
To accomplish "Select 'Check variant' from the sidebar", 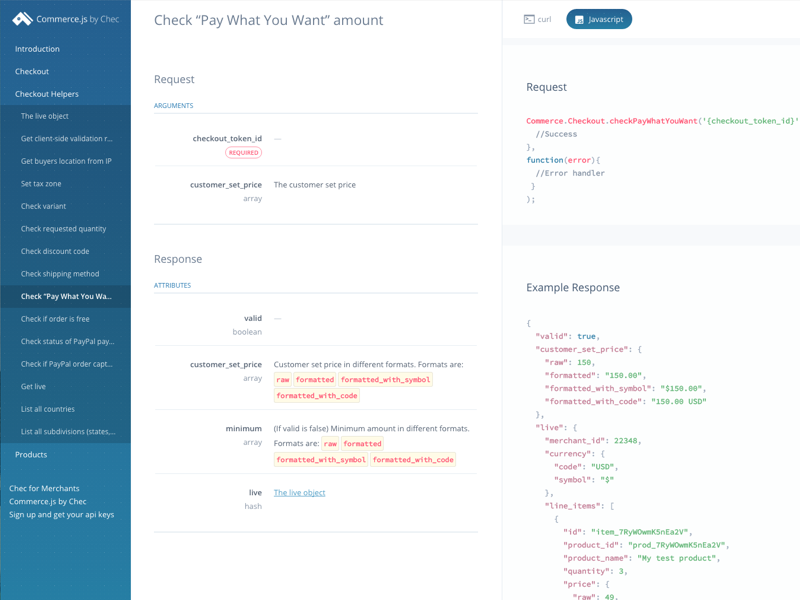I will (46, 206).
